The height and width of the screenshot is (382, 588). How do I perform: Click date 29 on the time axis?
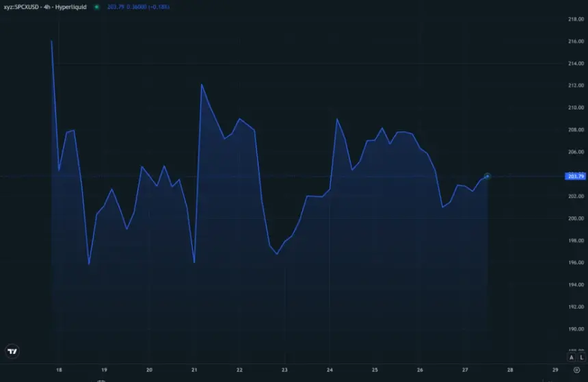[555, 370]
